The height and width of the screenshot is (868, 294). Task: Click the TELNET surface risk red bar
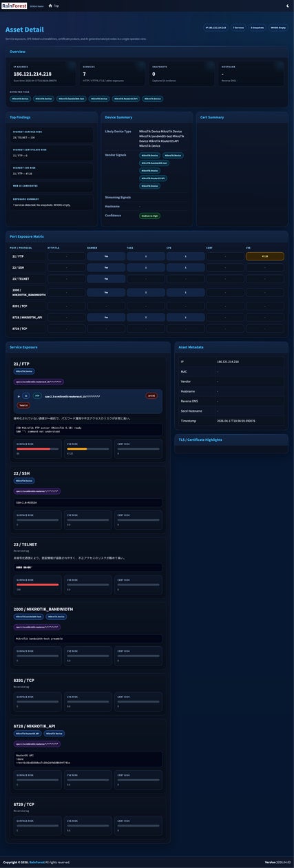37,585
